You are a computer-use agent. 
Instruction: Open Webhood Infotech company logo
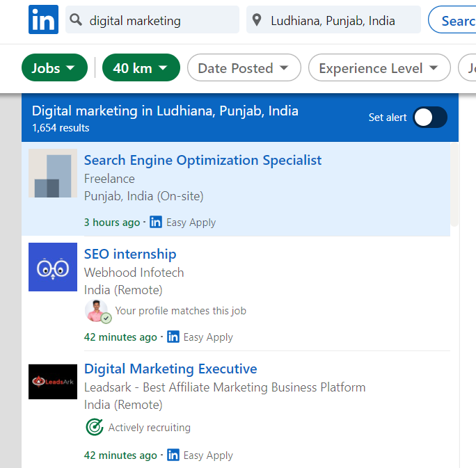[53, 267]
